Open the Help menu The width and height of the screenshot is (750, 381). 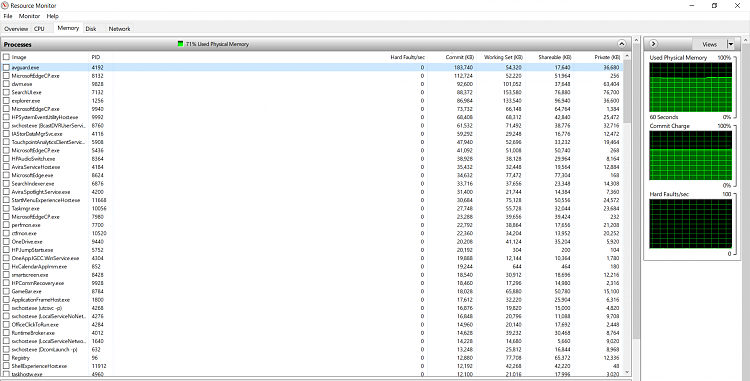53,16
